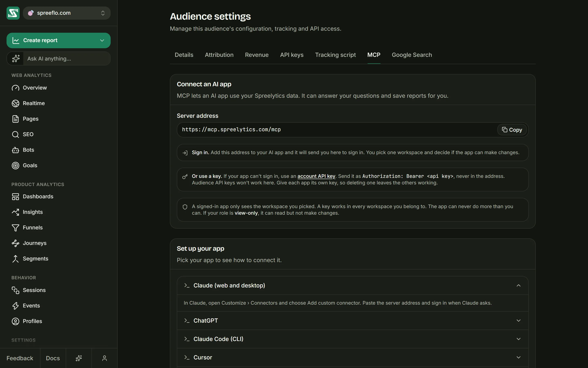This screenshot has height=368, width=588.
Task: Switch to the Tracking script tab
Action: (335, 55)
